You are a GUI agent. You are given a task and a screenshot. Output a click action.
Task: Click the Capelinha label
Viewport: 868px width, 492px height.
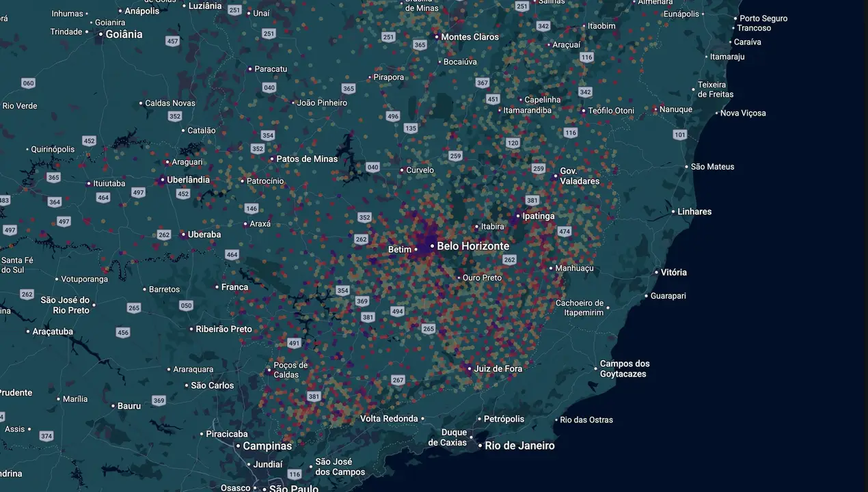pos(543,100)
